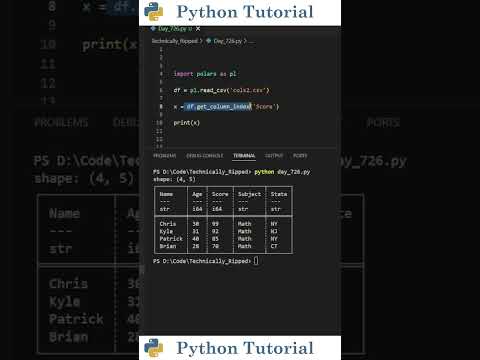
Task: Click the Age column header in table output
Action: pyautogui.click(x=197, y=194)
